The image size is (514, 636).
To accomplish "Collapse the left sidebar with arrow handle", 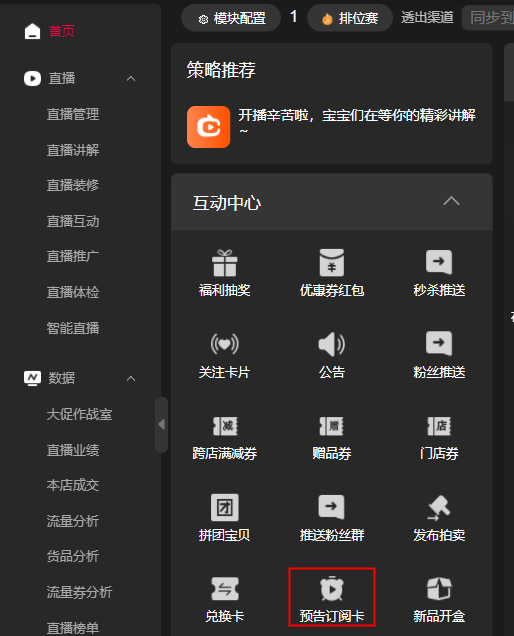I will point(161,425).
